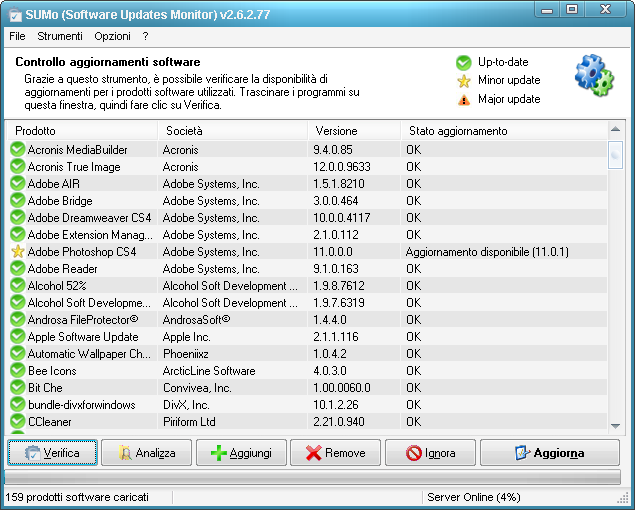The height and width of the screenshot is (510, 635).
Task: Click the status icon beside CCleaner
Action: pos(17,422)
